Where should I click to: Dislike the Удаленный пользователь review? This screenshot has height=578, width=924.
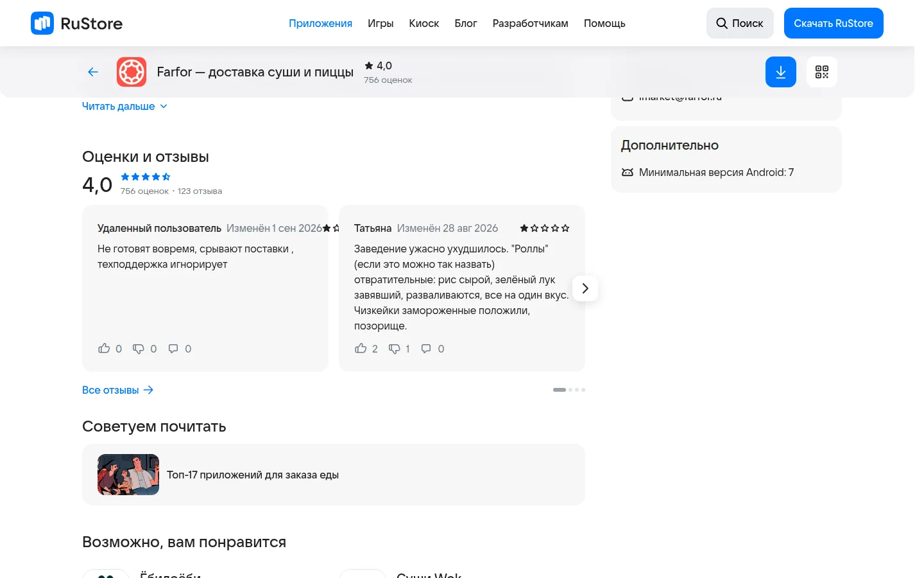(x=139, y=349)
